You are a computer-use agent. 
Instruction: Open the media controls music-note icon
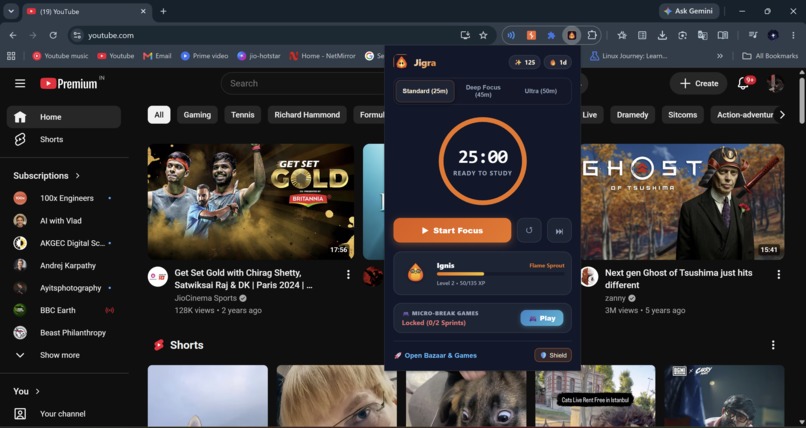[753, 35]
